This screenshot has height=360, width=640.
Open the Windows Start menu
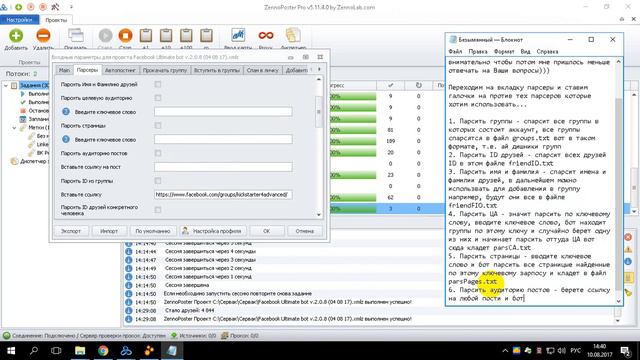[11, 351]
